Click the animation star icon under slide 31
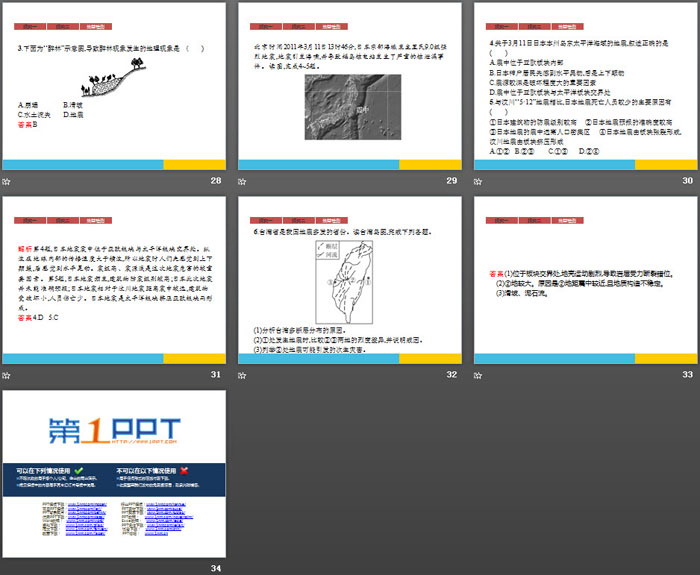The width and height of the screenshot is (700, 575). point(6,374)
